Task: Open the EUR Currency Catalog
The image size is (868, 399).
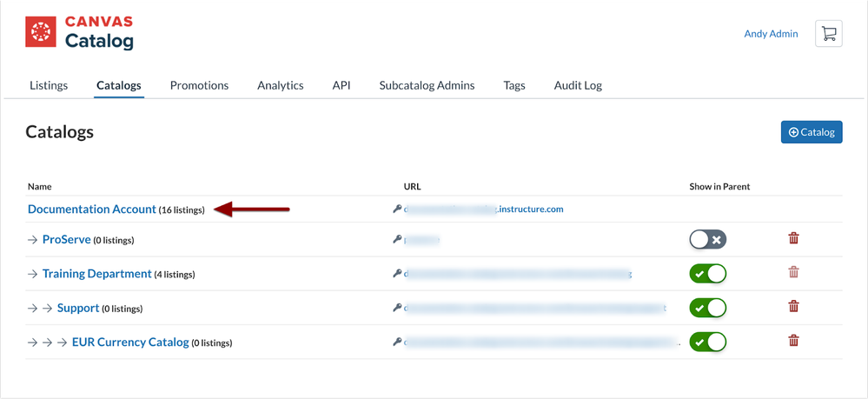Action: [x=130, y=342]
